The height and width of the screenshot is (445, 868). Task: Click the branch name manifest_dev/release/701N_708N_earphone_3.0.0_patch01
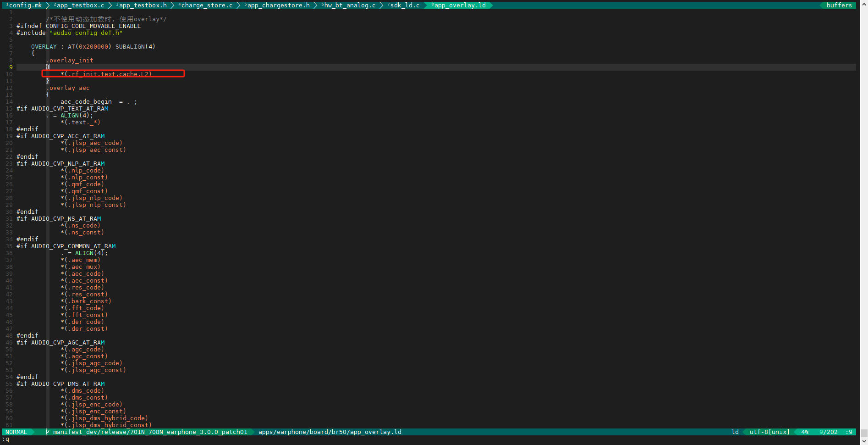pyautogui.click(x=150, y=432)
